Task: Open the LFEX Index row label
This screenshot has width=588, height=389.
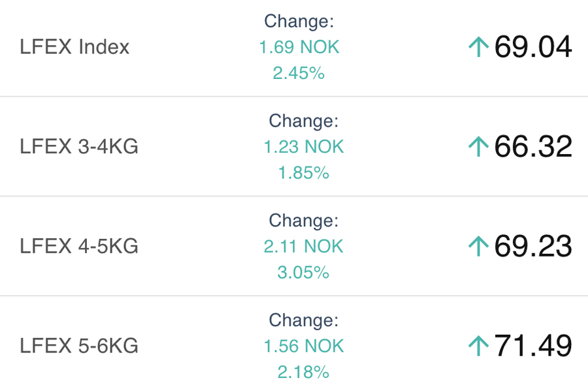Action: click(74, 47)
